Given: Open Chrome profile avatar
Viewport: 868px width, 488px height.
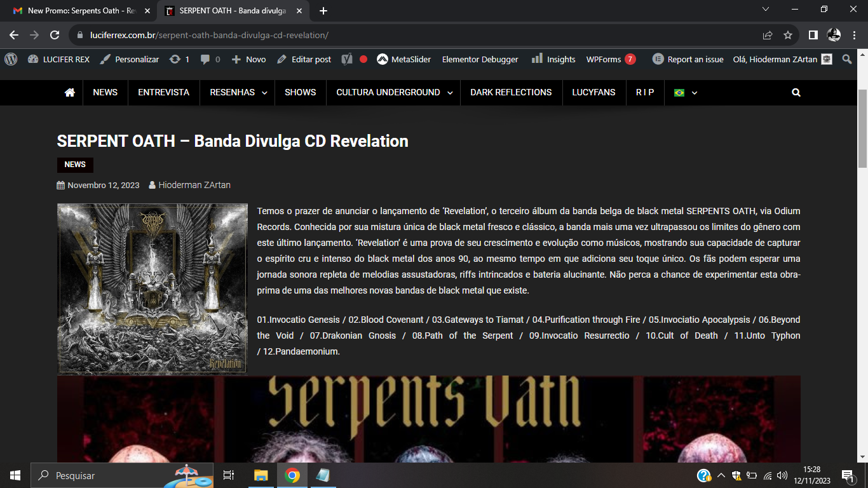Looking at the screenshot, I should [834, 35].
